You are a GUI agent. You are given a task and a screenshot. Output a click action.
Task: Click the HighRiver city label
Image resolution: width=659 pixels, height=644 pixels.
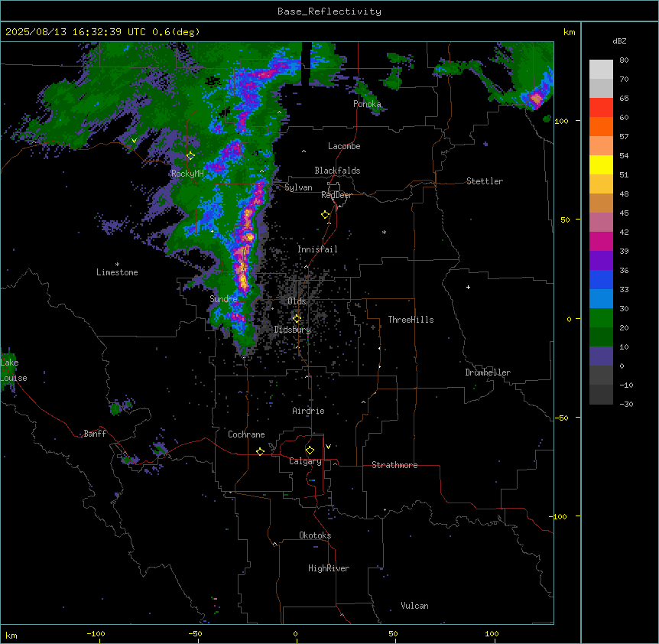click(x=329, y=568)
